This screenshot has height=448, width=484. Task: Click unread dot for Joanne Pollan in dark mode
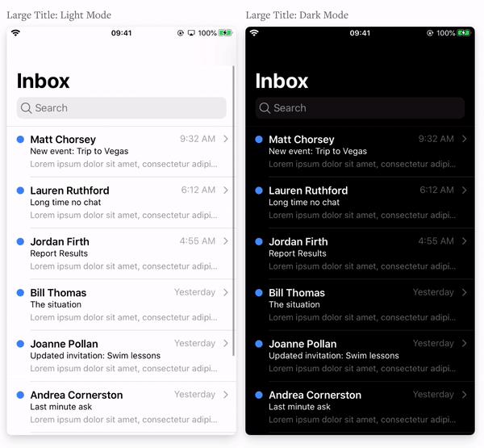(259, 344)
